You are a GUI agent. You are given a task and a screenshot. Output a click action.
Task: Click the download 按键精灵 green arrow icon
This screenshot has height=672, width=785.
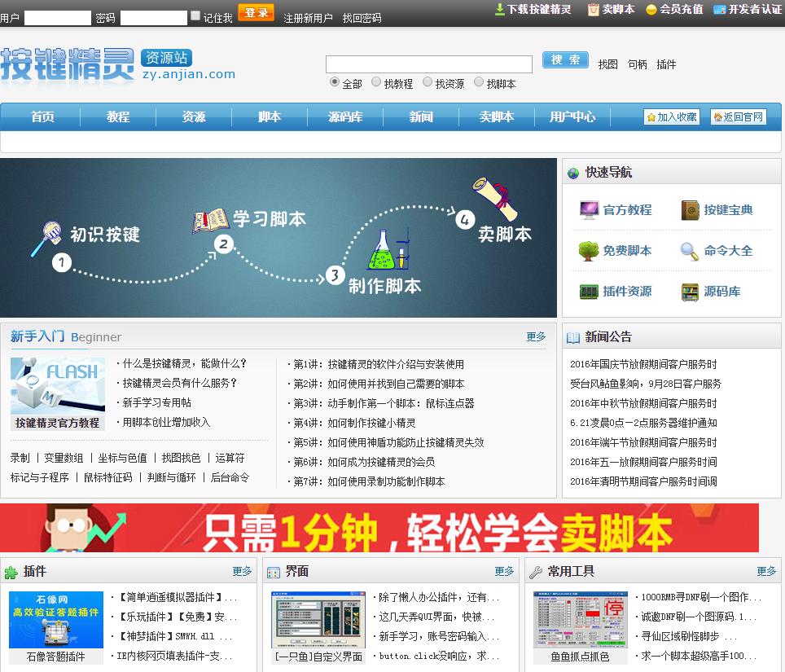(499, 10)
